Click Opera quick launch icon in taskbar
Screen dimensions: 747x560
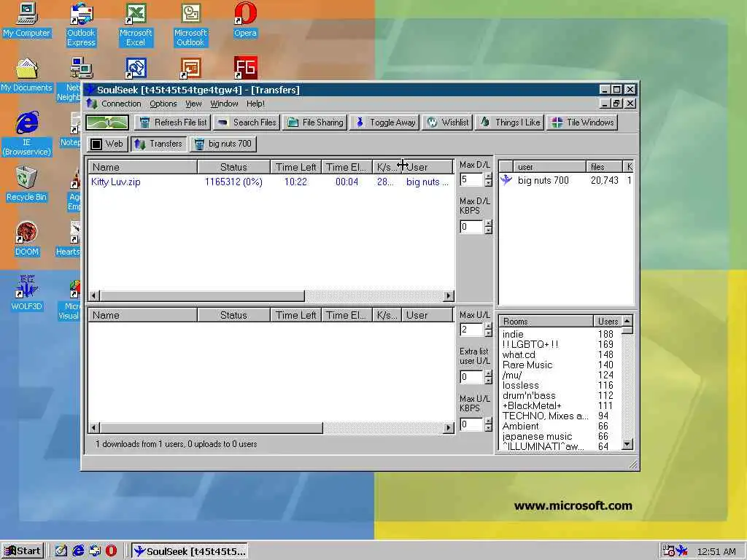[111, 551]
